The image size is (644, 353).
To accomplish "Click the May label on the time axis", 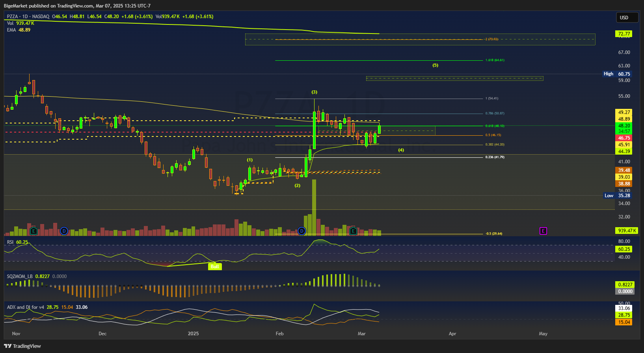I will click(543, 334).
